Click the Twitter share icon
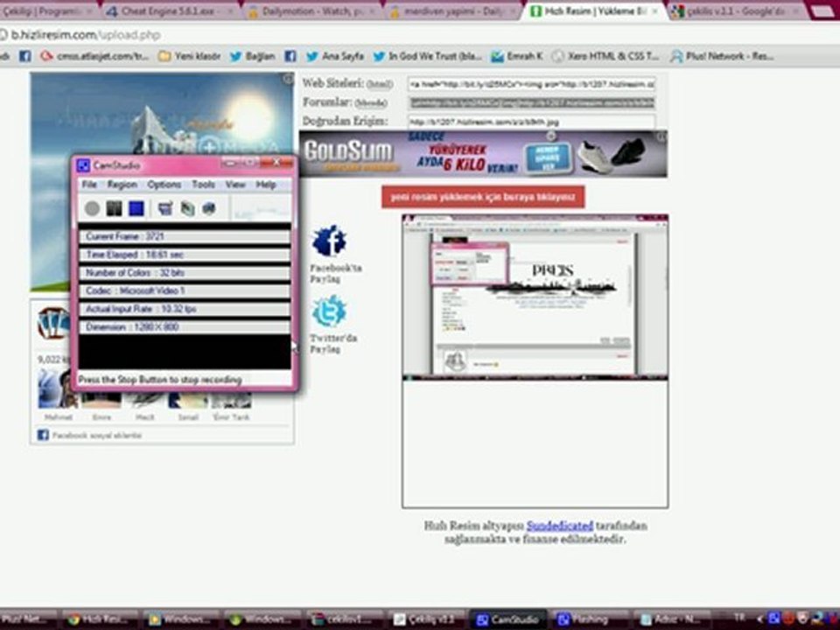 pyautogui.click(x=329, y=311)
